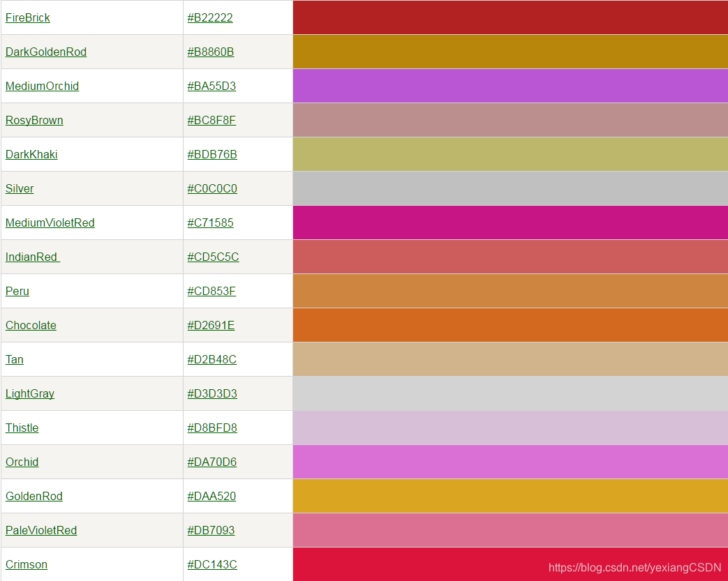Select the DarkGoldenRod color swatch
The height and width of the screenshot is (581, 728).
click(x=510, y=52)
